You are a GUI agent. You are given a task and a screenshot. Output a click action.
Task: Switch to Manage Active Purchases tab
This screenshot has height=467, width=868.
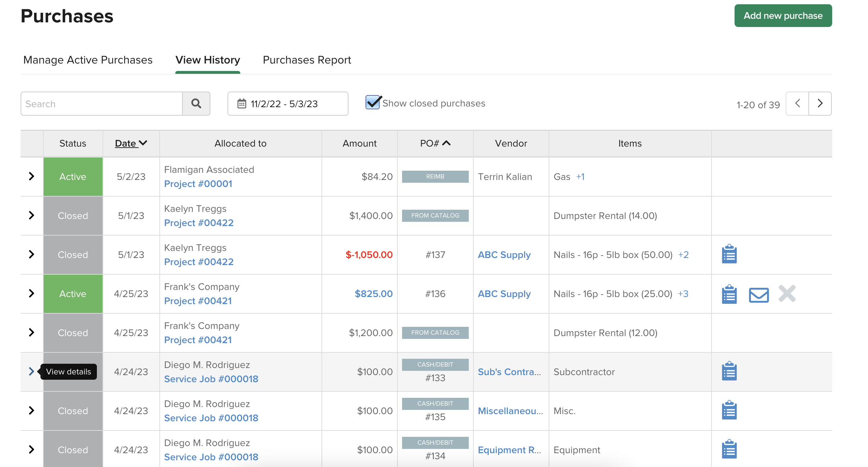point(88,60)
